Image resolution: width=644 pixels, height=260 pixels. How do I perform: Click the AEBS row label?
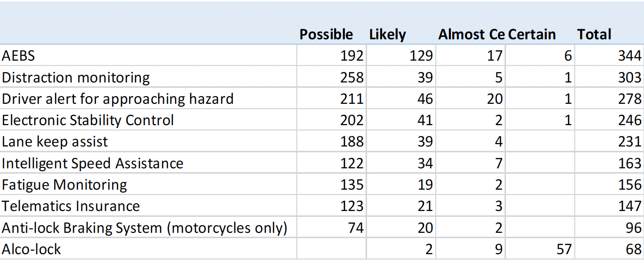click(18, 56)
